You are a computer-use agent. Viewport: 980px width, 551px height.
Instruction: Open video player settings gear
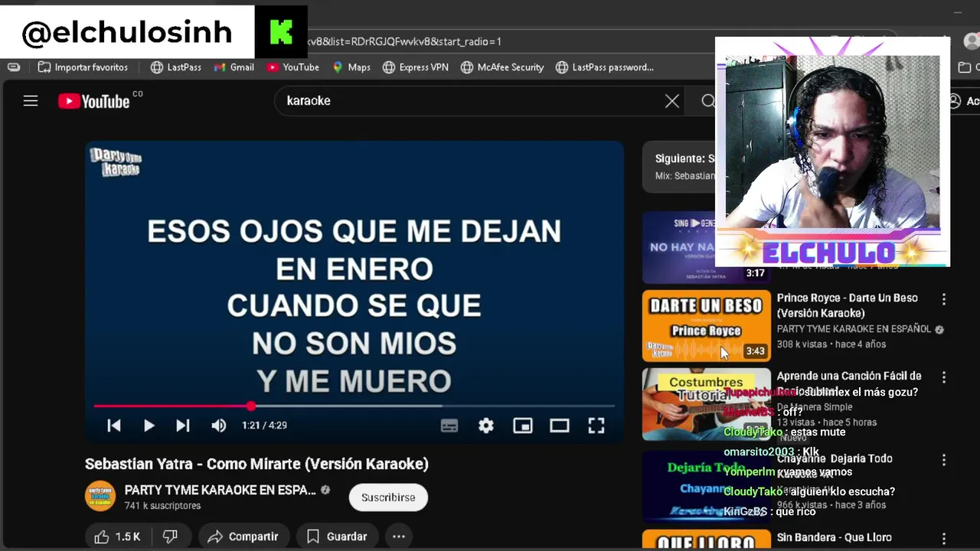click(486, 425)
